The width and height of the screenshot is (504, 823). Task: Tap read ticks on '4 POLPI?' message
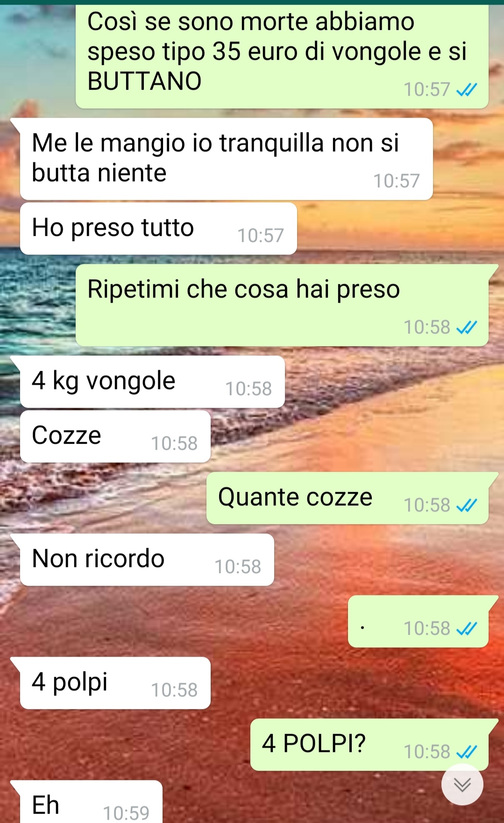[467, 752]
